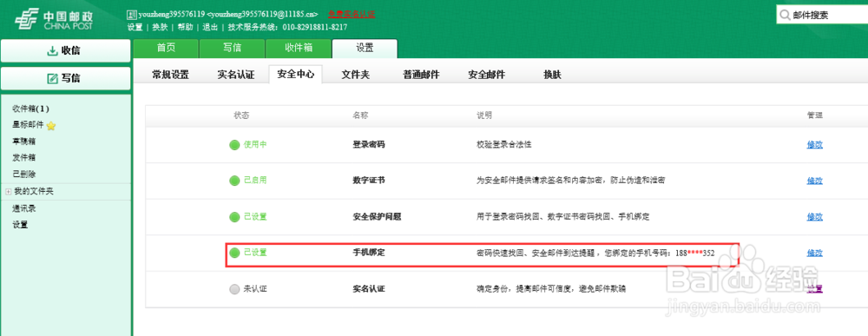
Task: Click the green status dot for 登录密码
Action: (x=234, y=145)
